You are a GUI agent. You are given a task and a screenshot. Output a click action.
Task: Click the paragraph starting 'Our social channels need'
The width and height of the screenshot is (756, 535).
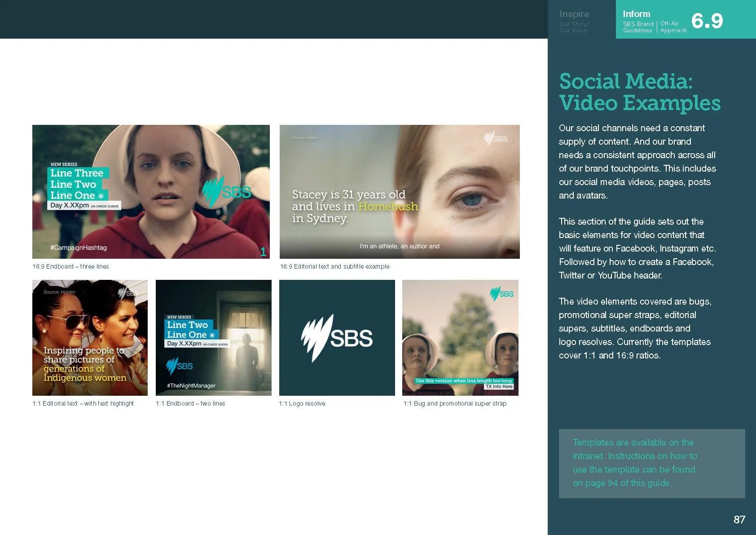(637, 162)
